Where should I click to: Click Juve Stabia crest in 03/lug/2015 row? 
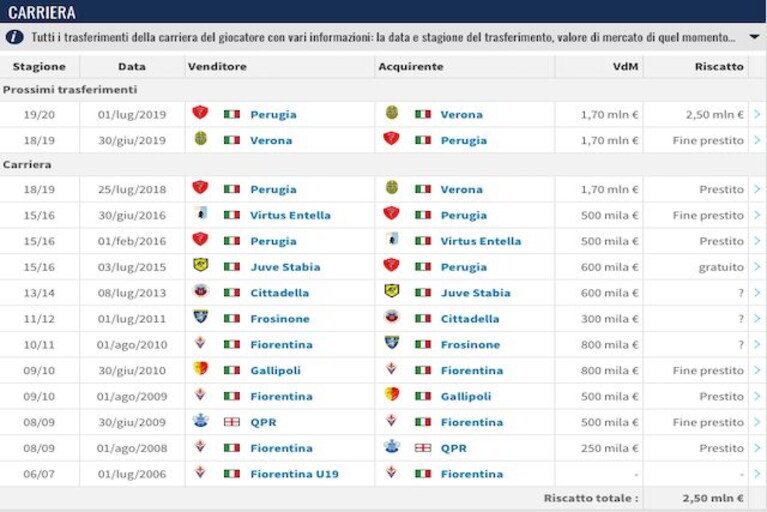tap(201, 266)
